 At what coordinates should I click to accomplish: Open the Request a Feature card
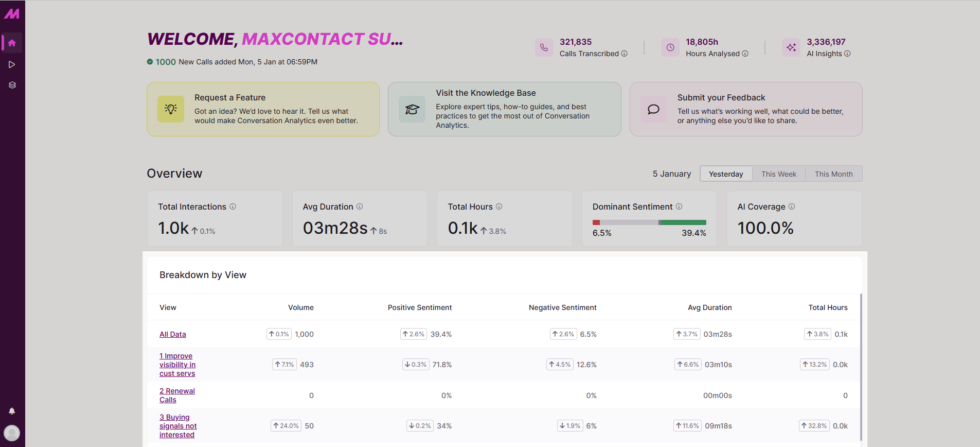263,109
